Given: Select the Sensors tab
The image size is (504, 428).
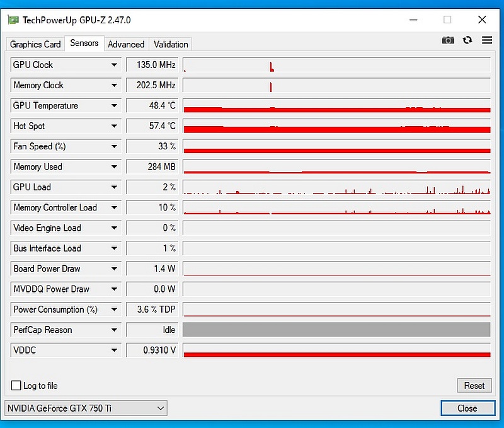Looking at the screenshot, I should [84, 43].
